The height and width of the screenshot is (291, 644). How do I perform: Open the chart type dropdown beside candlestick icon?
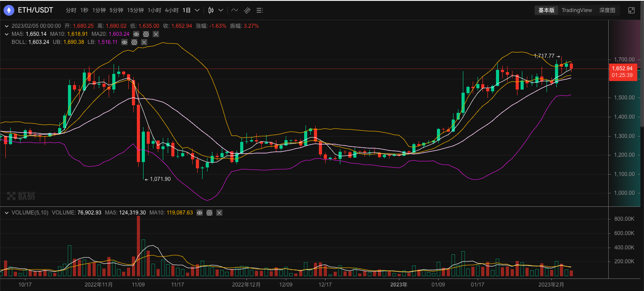coord(220,10)
